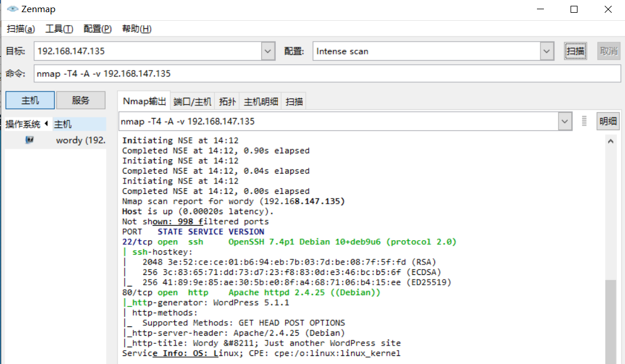
Task: Click the Intense scan profile field
Action: pos(426,51)
